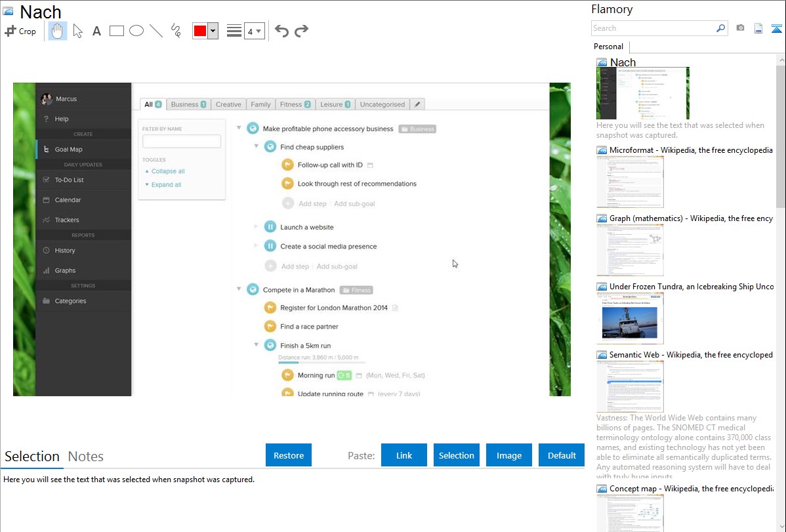Select the arrow pointer tool
This screenshot has width=786, height=532.
pyautogui.click(x=77, y=31)
